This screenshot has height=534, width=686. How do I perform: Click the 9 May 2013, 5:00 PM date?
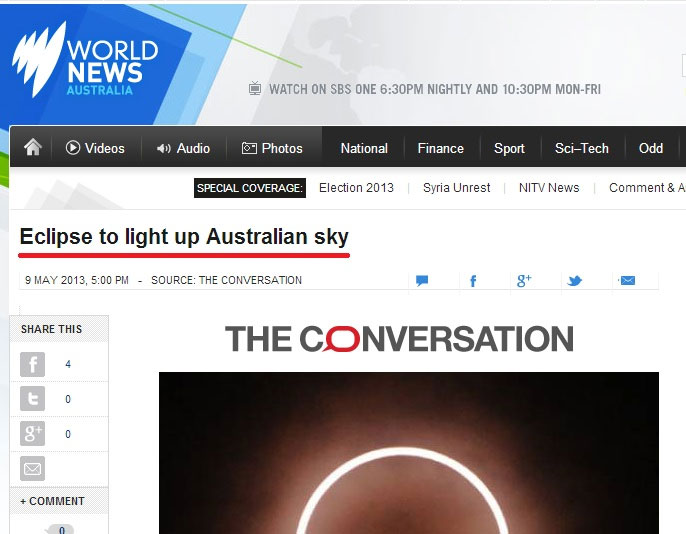(77, 280)
